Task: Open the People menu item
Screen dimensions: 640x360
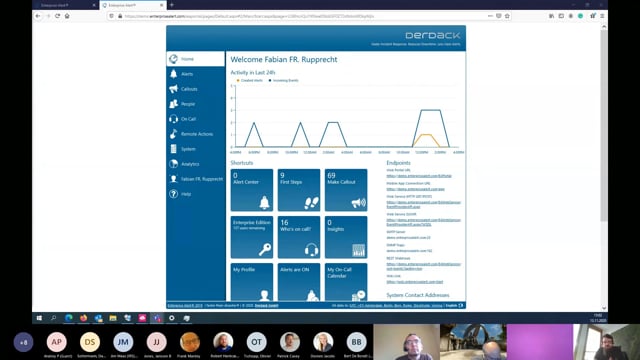Action: [196, 104]
